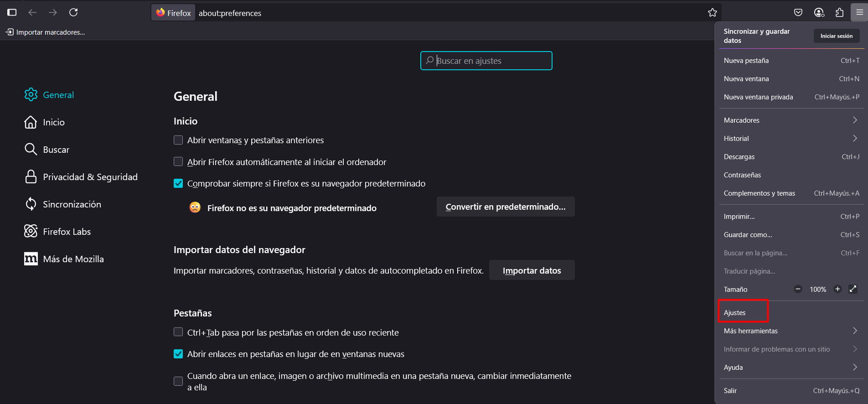Click Convertir en predeterminado button
Image resolution: width=868 pixels, height=404 pixels.
[506, 207]
